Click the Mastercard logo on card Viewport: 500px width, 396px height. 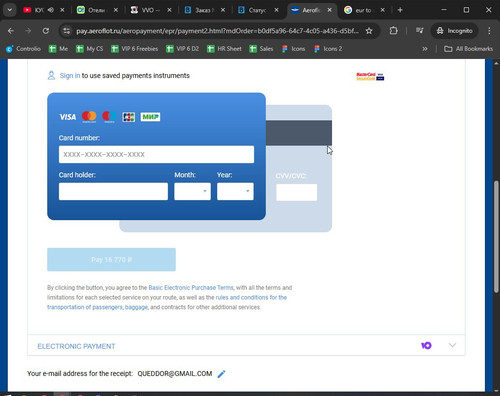click(89, 117)
